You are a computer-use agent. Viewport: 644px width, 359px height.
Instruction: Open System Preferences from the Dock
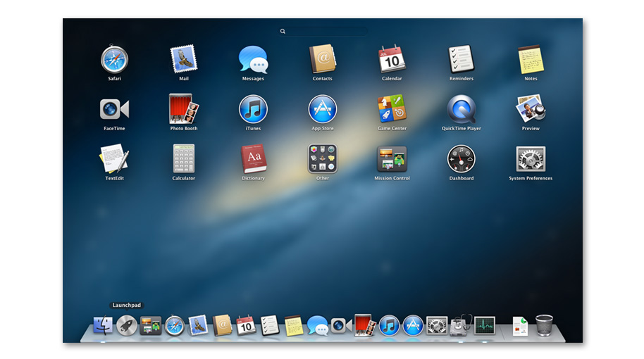point(437,326)
